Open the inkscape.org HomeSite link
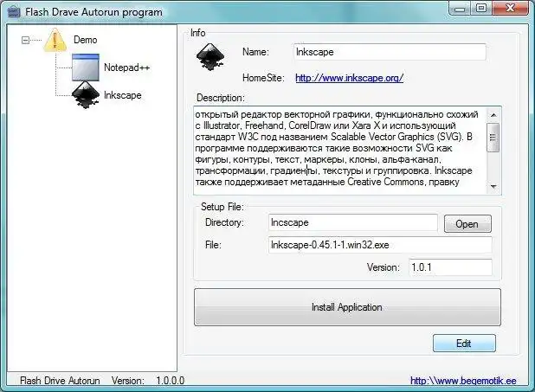This screenshot has width=535, height=392. pos(350,78)
